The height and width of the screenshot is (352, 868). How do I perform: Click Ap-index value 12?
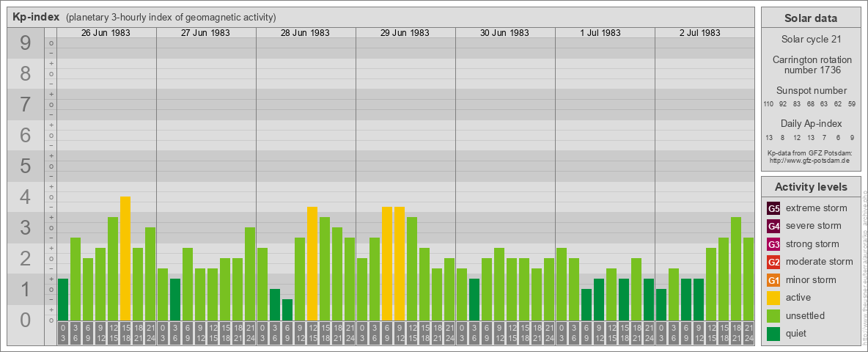point(797,137)
